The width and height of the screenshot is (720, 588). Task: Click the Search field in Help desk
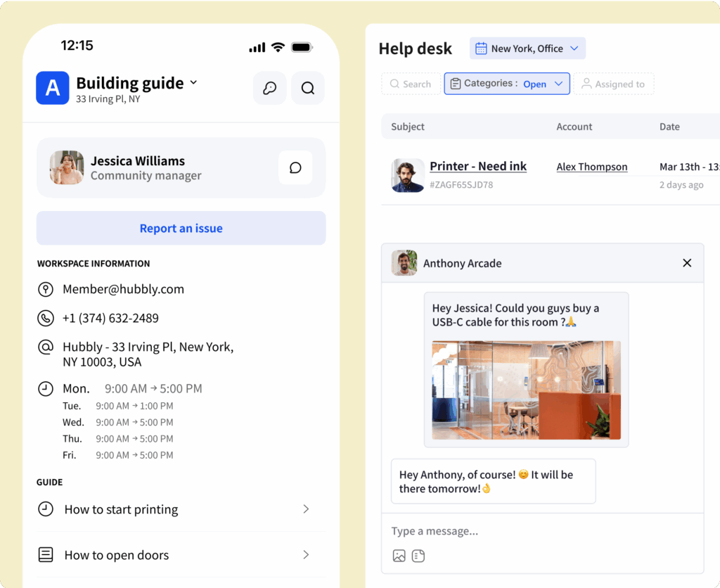(411, 84)
